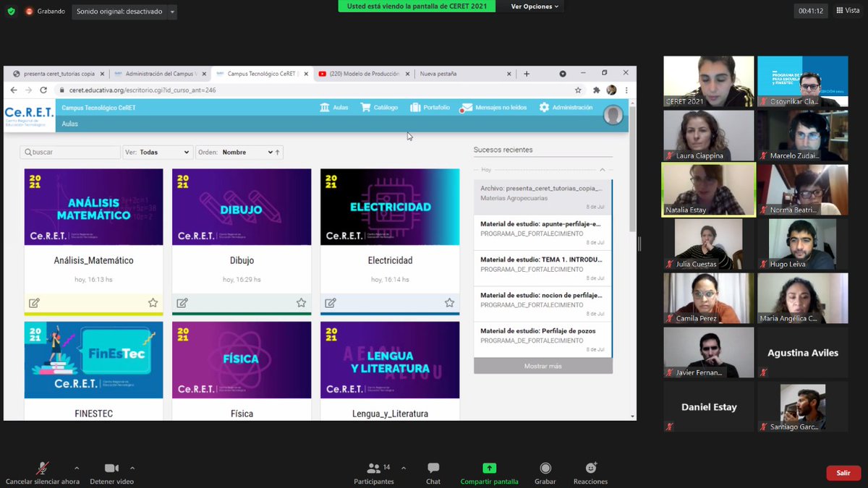
Task: Open Material de estudio: TEMA 1. INTRODU...
Action: pos(542,267)
